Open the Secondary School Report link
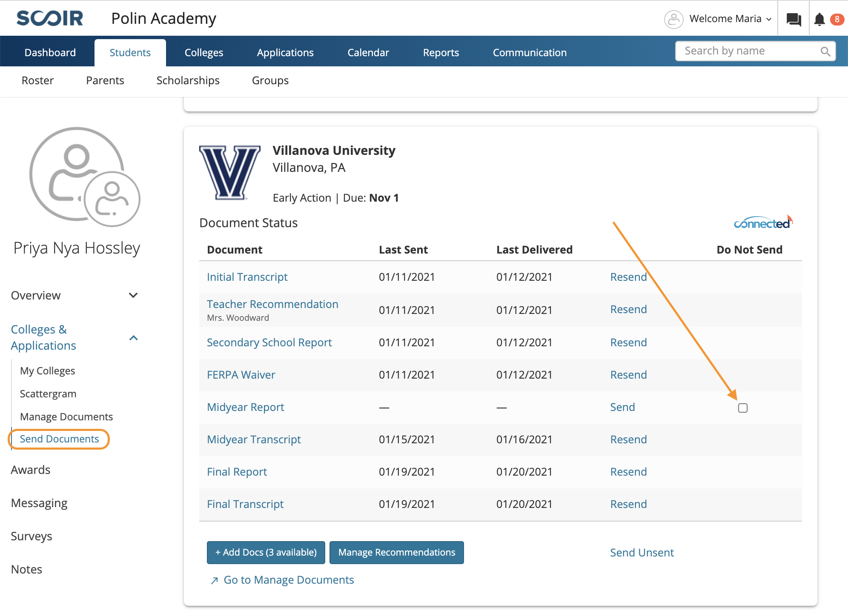Image resolution: width=848 pixels, height=616 pixels. click(x=269, y=342)
